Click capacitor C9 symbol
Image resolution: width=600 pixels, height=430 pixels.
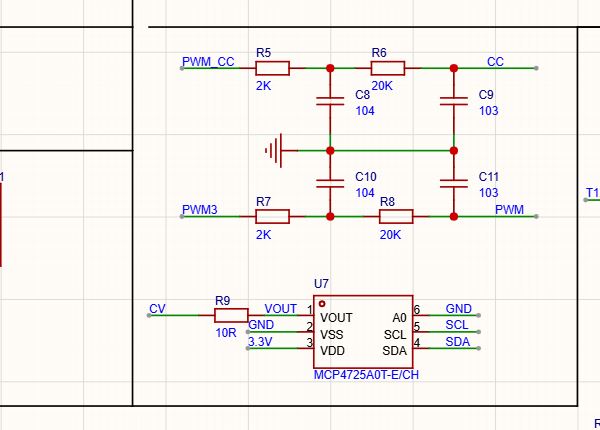click(x=454, y=101)
